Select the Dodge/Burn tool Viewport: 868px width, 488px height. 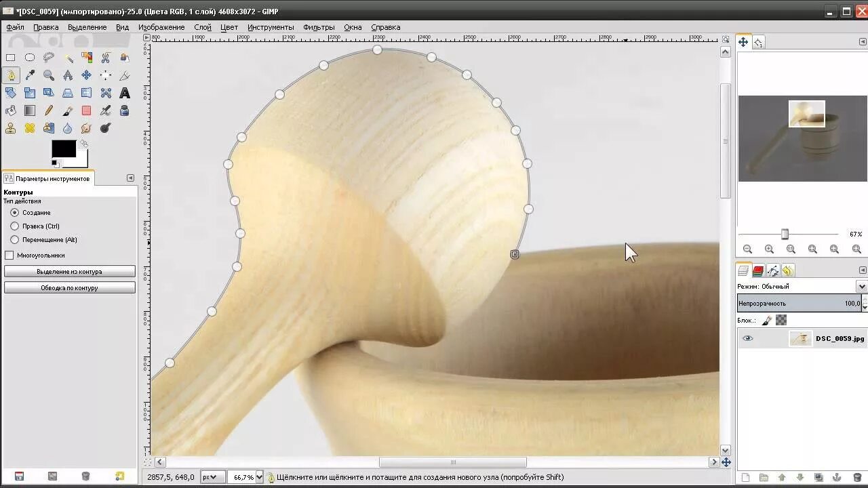click(x=106, y=128)
